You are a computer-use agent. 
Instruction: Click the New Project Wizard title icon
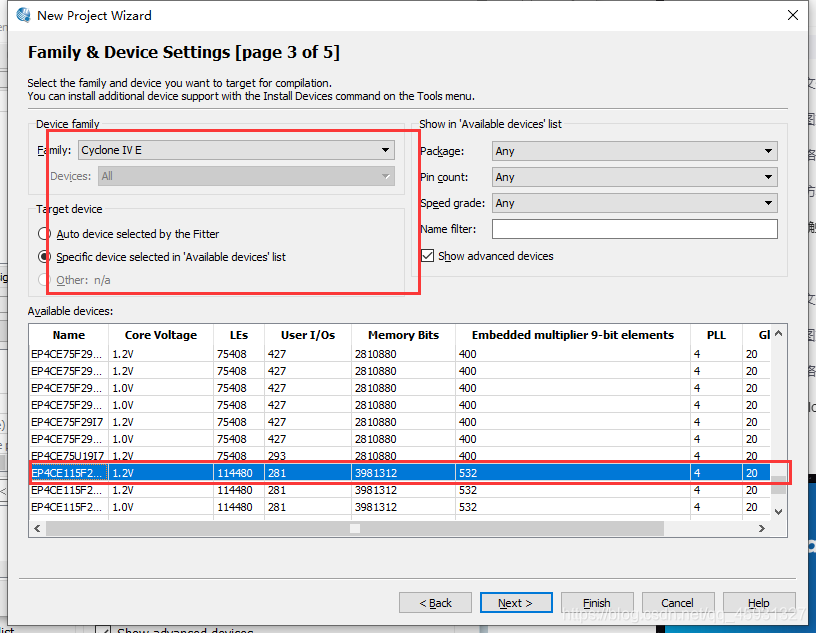pos(23,15)
